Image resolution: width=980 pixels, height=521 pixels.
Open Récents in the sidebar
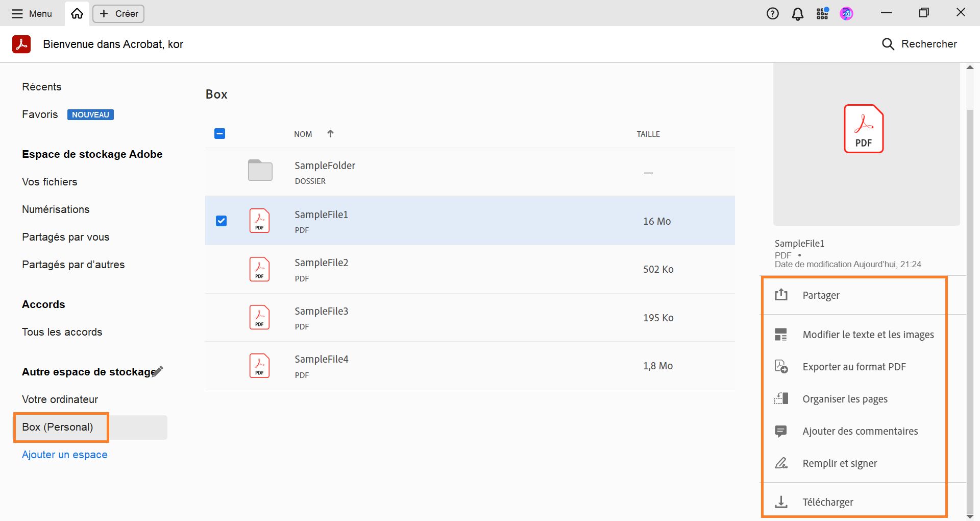pyautogui.click(x=42, y=87)
